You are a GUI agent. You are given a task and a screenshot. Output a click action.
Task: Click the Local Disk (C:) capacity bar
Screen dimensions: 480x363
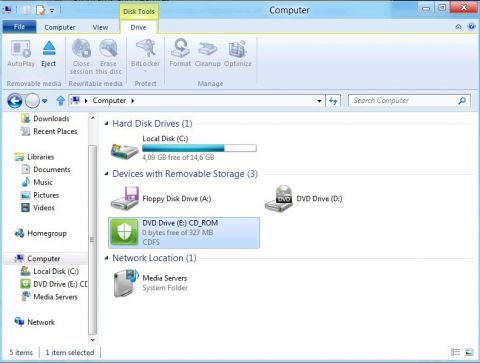[199, 148]
